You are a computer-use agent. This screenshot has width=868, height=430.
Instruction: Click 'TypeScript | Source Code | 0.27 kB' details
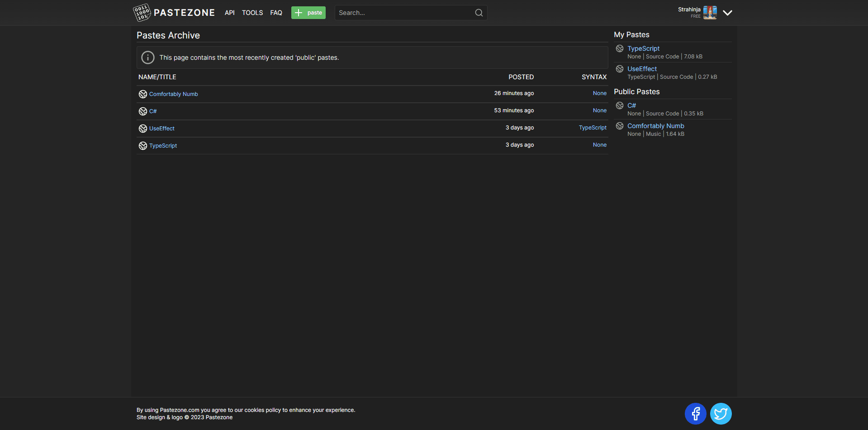point(672,77)
